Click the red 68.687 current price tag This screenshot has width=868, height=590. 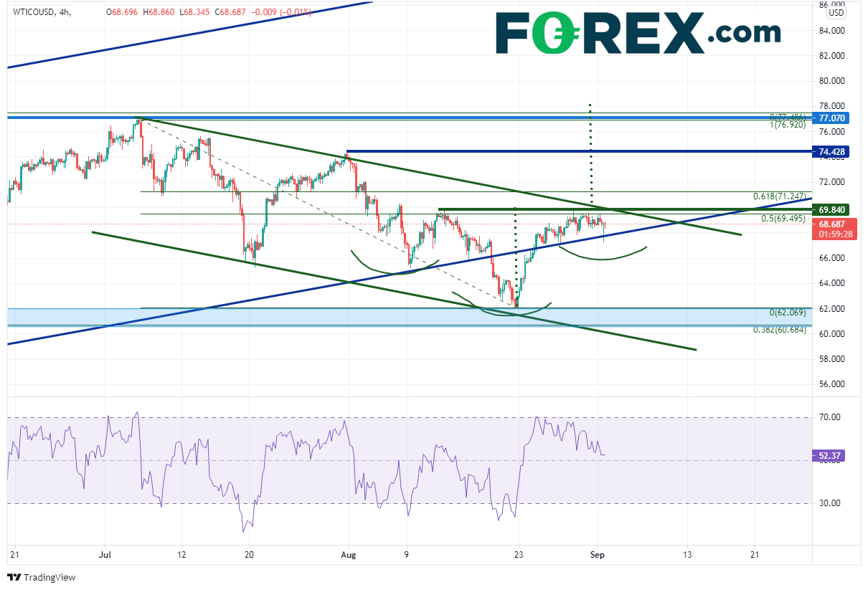(x=831, y=224)
